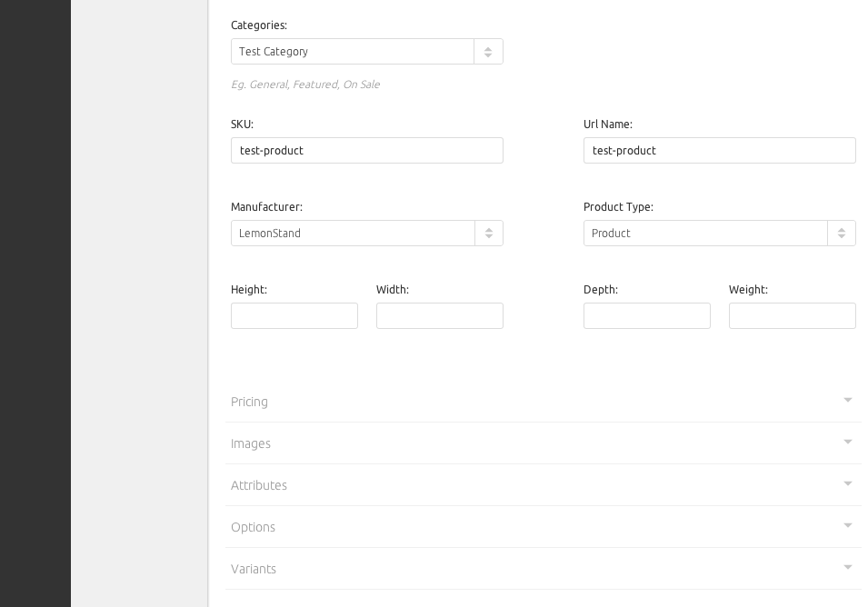Click into the Depth field
The image size is (868, 607).
647,316
